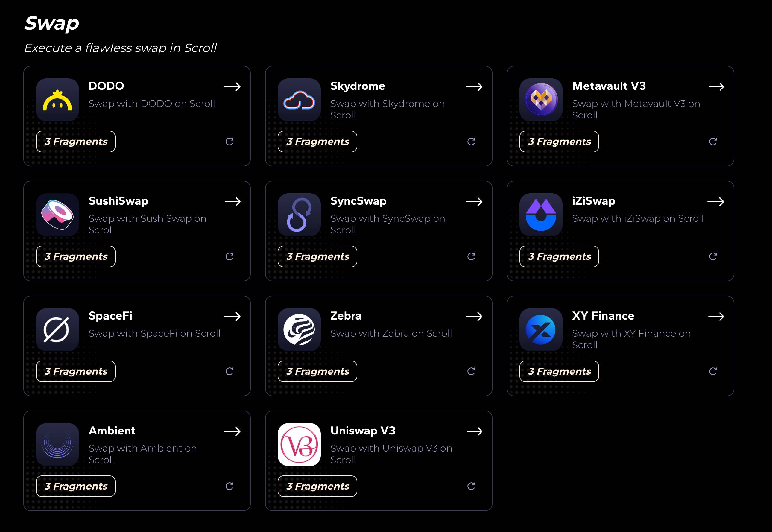Click the SyncSwap logo icon
The width and height of the screenshot is (772, 532).
[299, 215]
